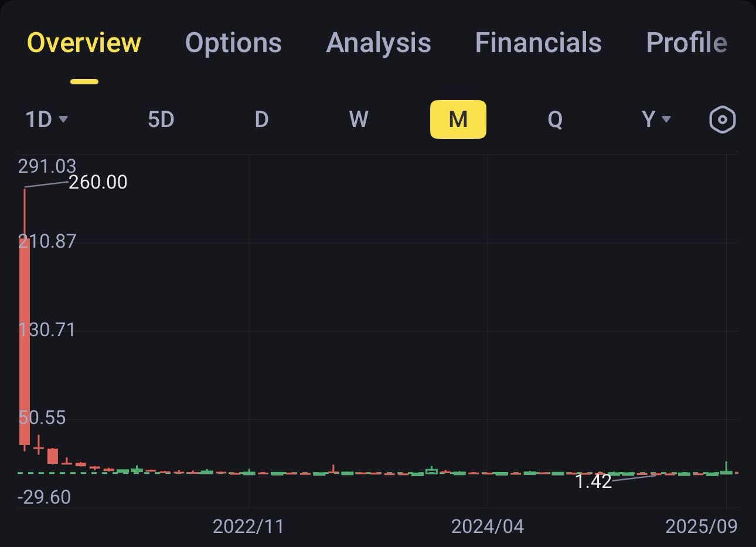Choose the Q quarterly interval
This screenshot has width=756, height=547.
point(554,119)
